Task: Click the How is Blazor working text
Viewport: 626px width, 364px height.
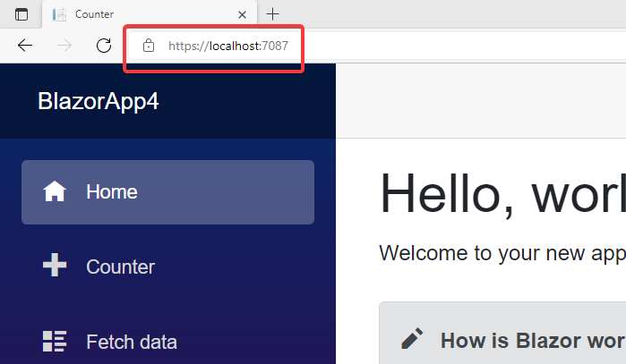Action: [x=533, y=341]
